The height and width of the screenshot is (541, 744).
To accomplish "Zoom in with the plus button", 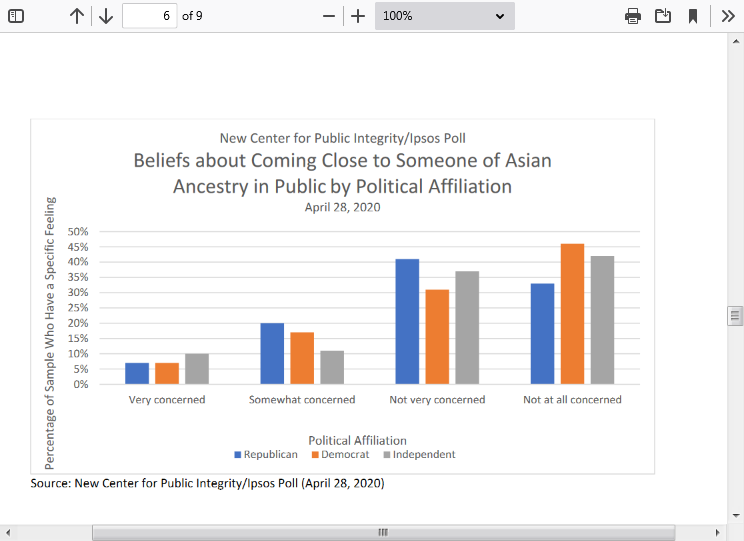I will point(358,16).
